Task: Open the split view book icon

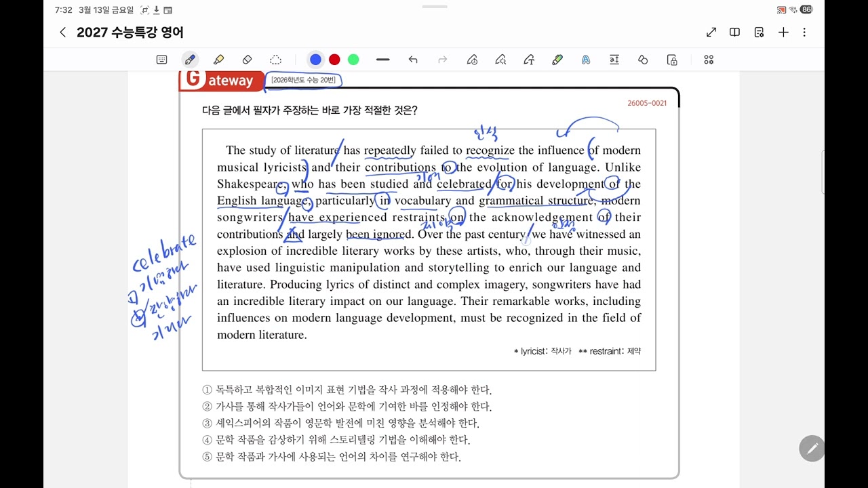Action: (x=734, y=33)
